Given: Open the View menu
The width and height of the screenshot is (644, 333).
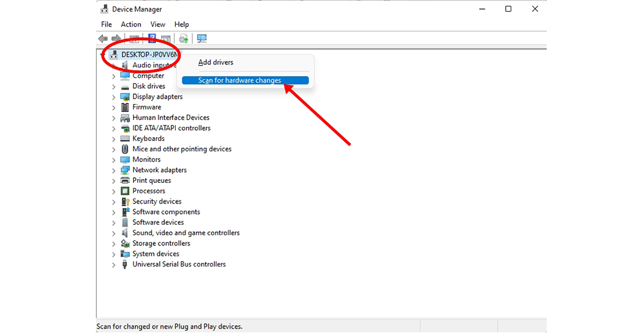Looking at the screenshot, I should pos(158,24).
